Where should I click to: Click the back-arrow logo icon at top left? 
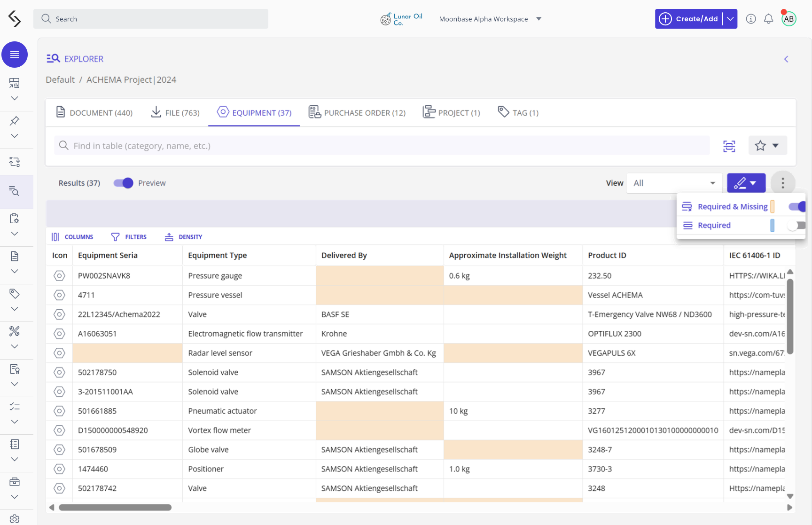pos(15,19)
